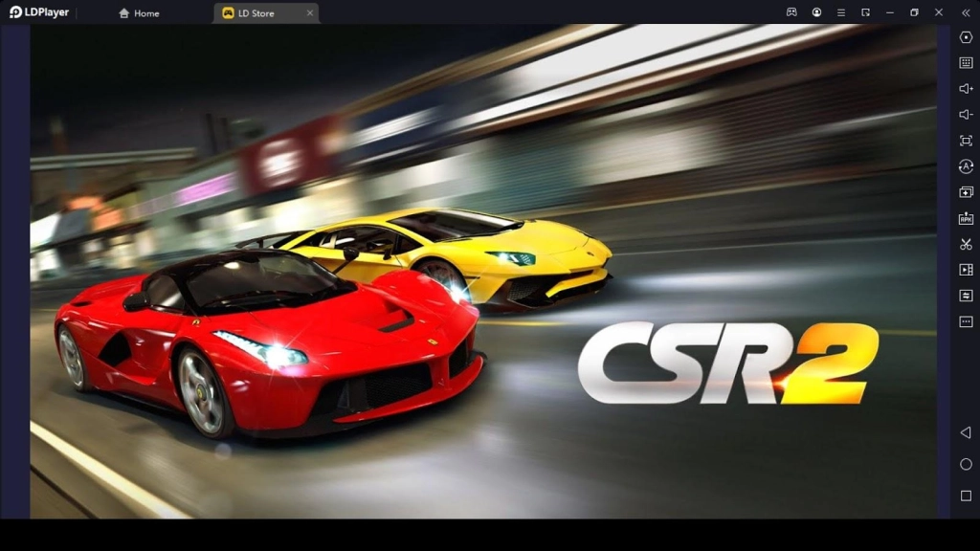
Task: Toggle fullscreen mode
Action: click(x=964, y=141)
